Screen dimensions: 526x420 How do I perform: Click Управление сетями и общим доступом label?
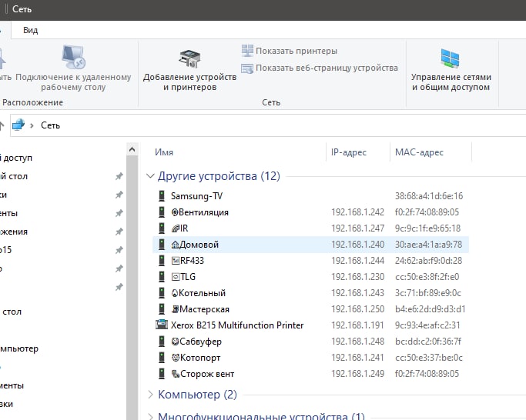(x=451, y=82)
